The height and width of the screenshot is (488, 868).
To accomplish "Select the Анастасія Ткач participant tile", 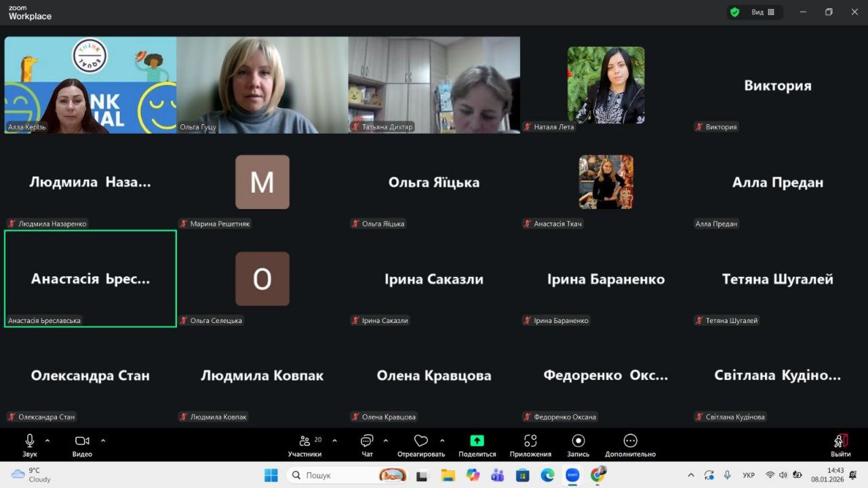I will 606,182.
